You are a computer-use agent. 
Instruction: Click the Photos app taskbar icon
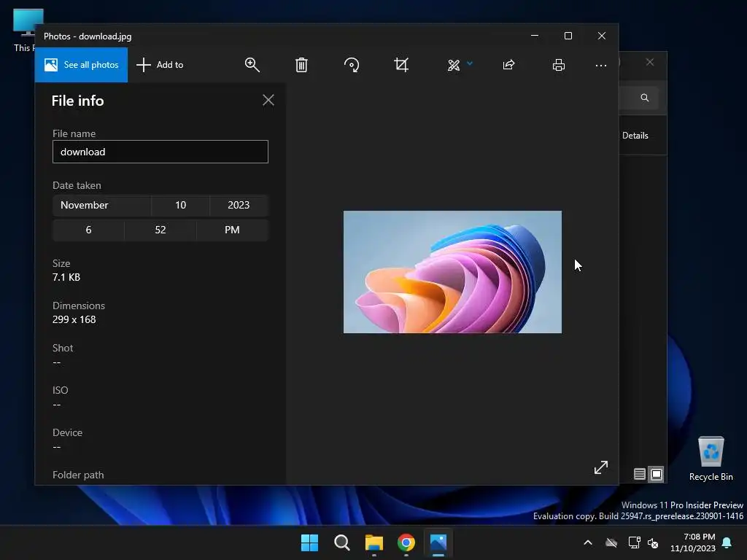click(x=438, y=542)
